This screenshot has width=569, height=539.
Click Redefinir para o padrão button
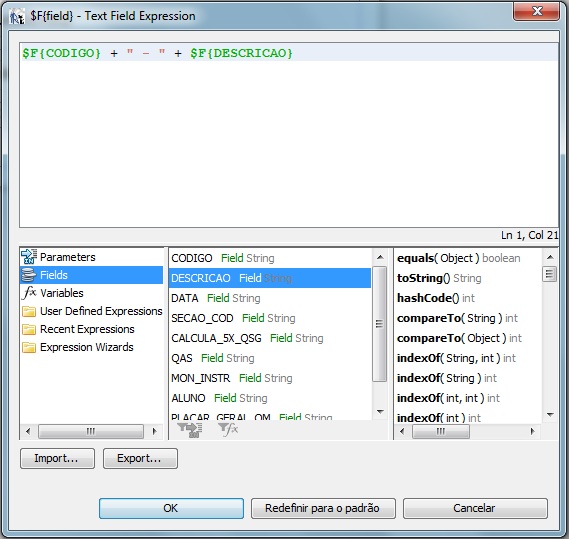pos(323,508)
